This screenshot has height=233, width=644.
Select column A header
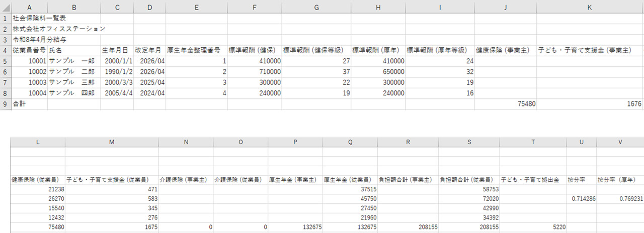[x=30, y=7]
